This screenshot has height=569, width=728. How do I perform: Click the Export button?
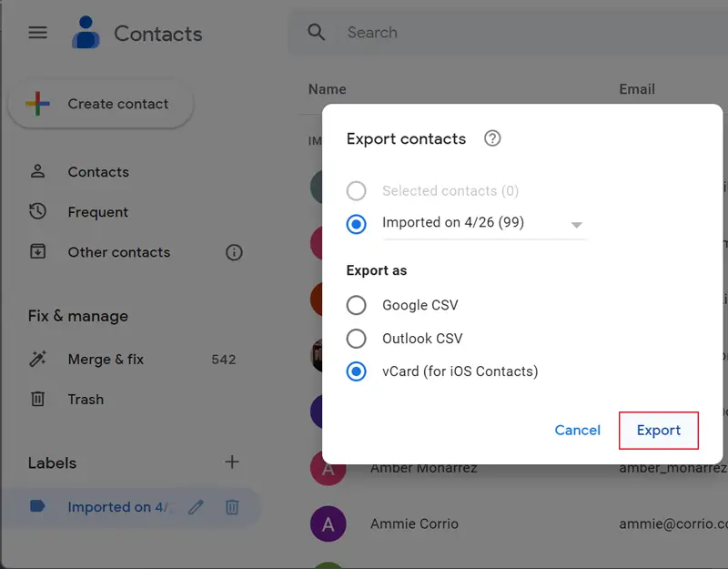[x=658, y=431]
